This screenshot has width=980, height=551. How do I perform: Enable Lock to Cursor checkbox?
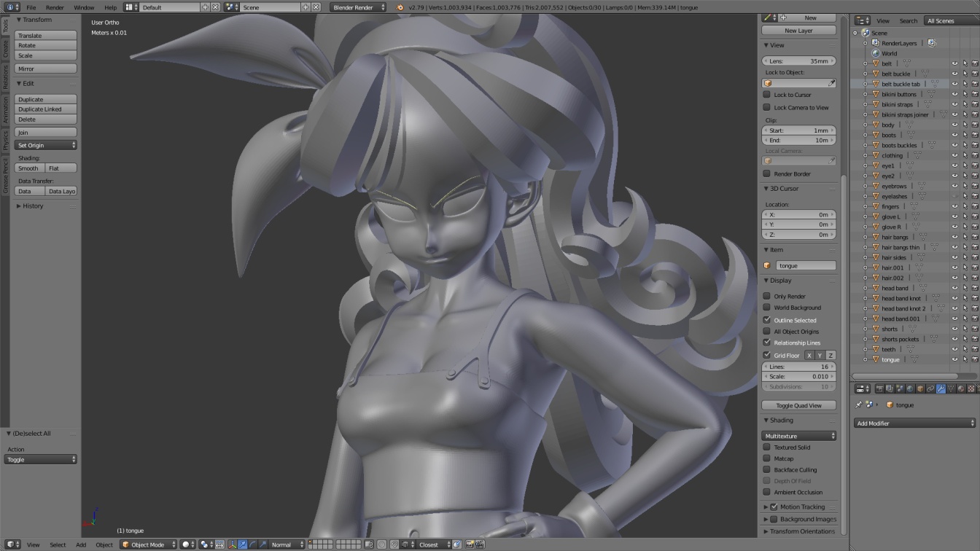[766, 95]
